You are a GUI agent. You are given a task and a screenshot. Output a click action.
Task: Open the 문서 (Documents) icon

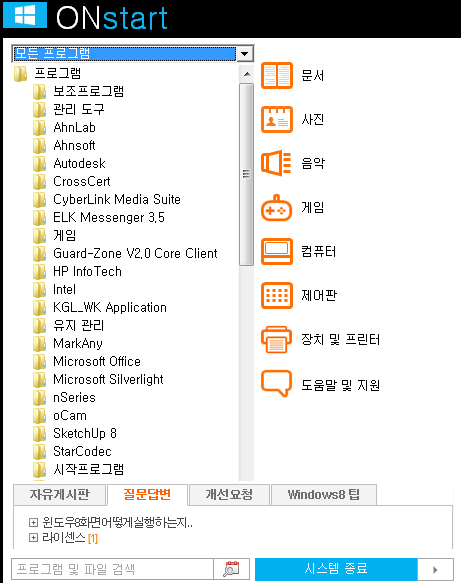click(277, 75)
